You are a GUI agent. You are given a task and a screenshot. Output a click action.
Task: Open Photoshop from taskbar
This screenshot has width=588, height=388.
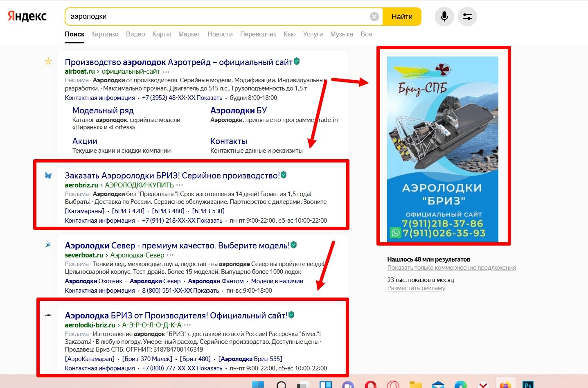tap(528, 385)
